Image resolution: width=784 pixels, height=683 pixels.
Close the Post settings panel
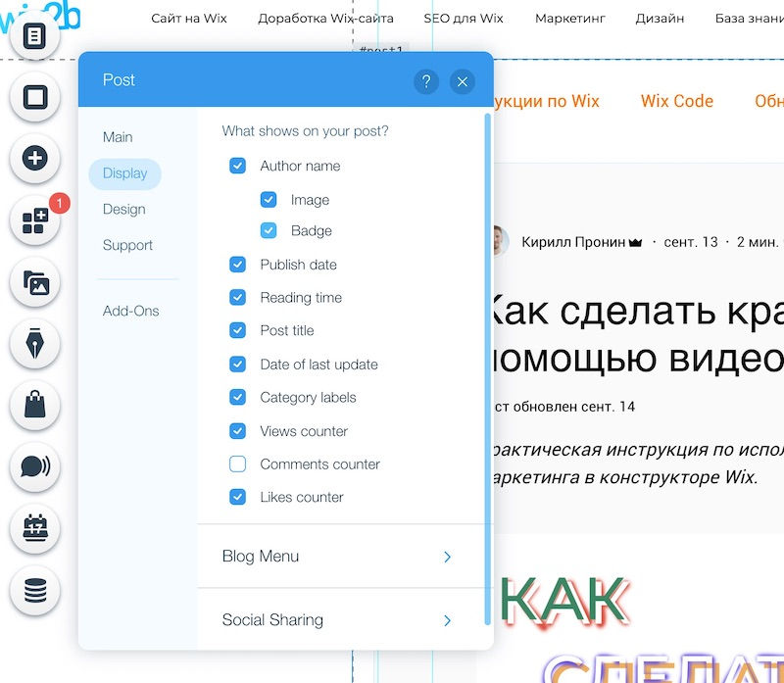462,81
